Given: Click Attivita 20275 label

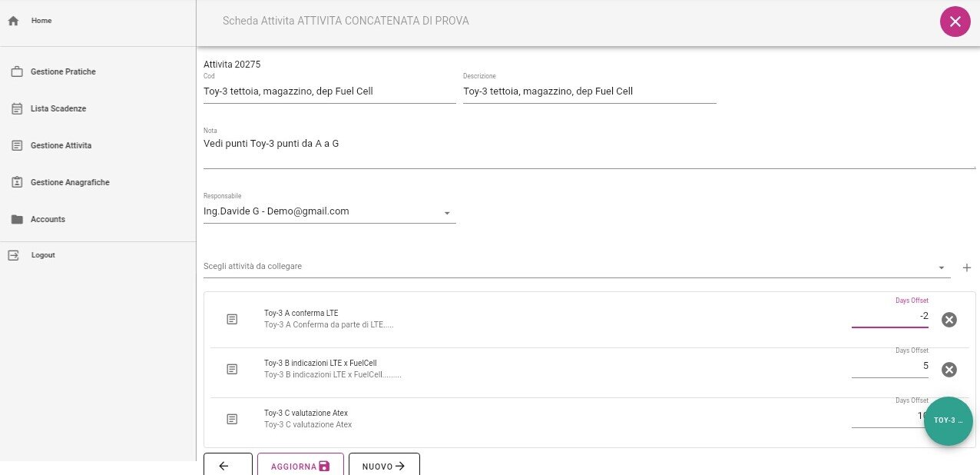Looking at the screenshot, I should 232,65.
